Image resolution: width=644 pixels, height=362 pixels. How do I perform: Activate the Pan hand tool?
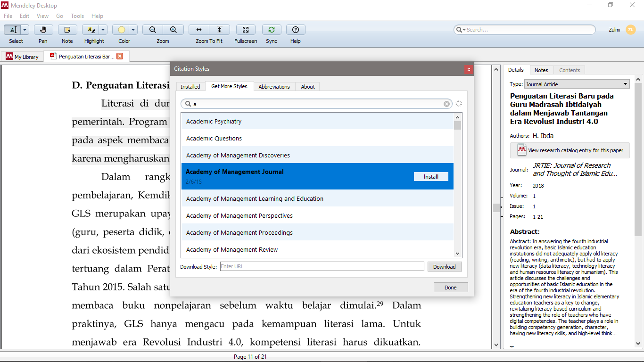[43, 30]
